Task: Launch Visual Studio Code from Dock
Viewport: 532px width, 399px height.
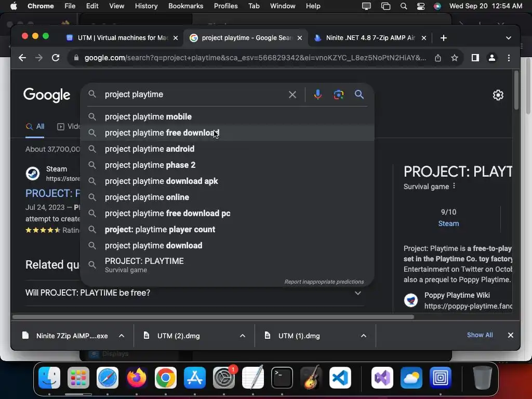Action: click(340, 377)
